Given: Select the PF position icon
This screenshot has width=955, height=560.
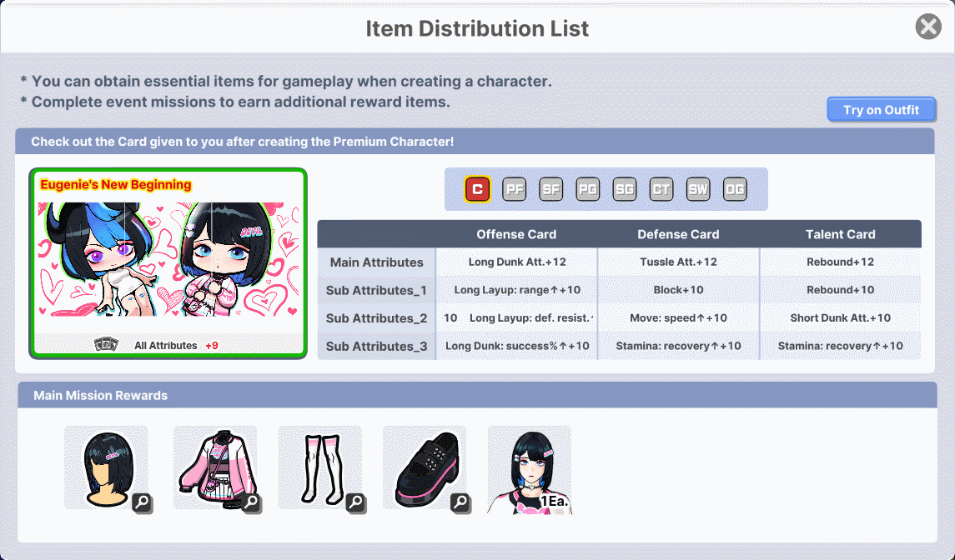Looking at the screenshot, I should 514,189.
